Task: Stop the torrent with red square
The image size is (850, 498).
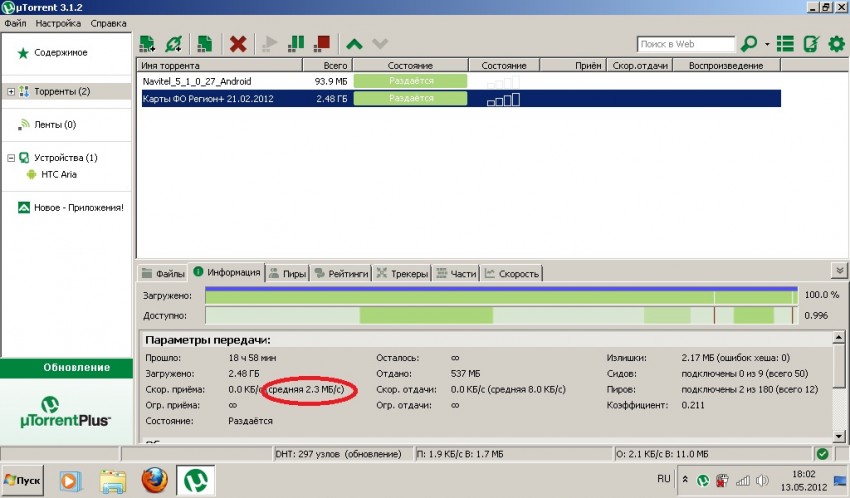Action: click(322, 43)
